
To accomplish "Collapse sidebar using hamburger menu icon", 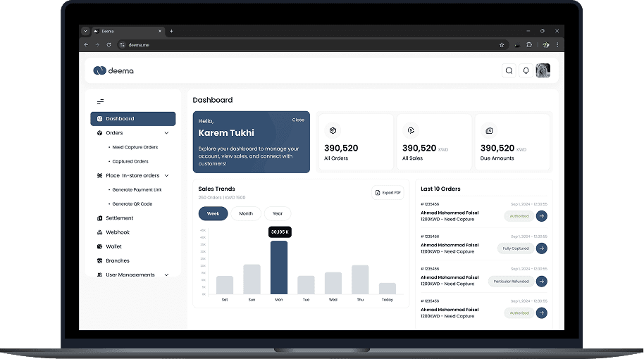I will 100,102.
